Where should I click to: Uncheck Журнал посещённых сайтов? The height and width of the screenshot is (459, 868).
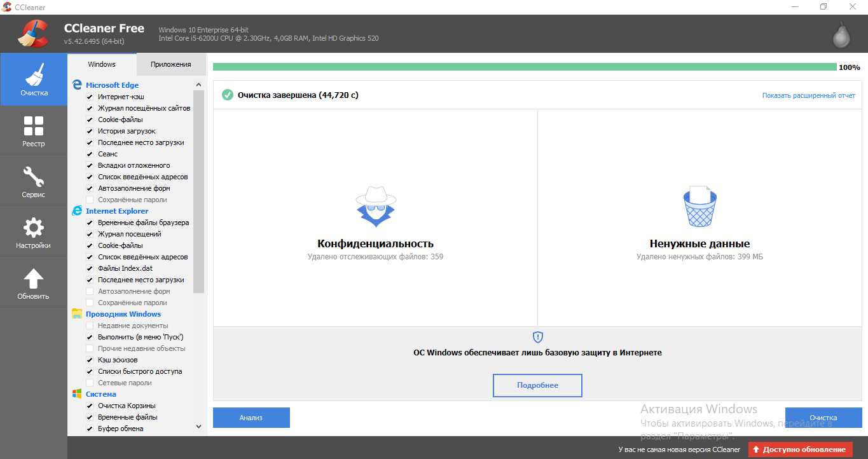(90, 108)
